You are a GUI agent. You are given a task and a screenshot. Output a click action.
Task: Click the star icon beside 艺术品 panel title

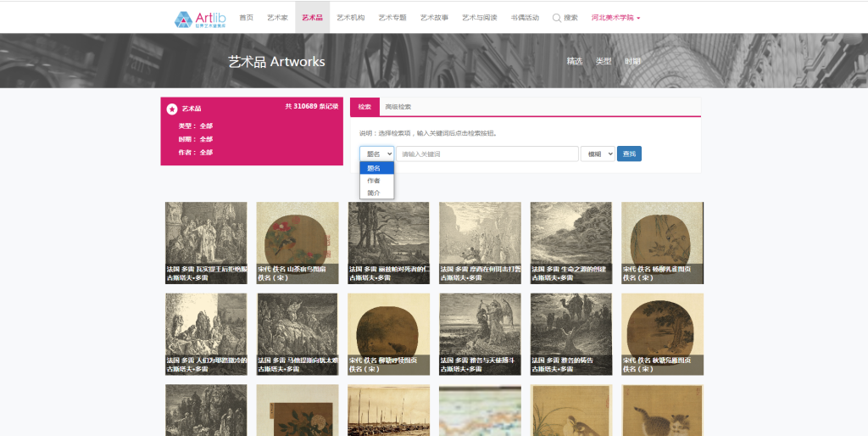[x=172, y=109]
